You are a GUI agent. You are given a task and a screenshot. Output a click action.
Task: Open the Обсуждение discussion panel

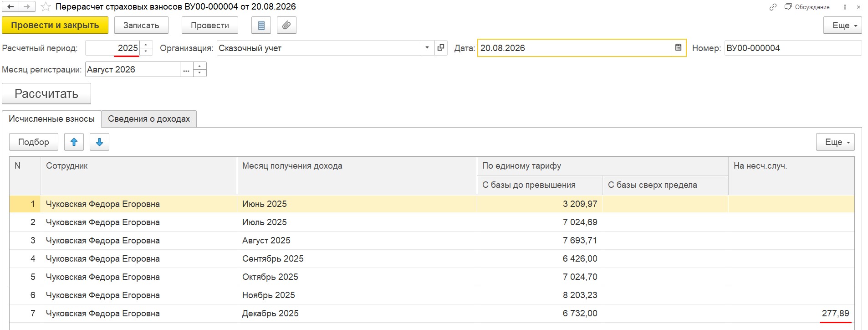point(807,7)
